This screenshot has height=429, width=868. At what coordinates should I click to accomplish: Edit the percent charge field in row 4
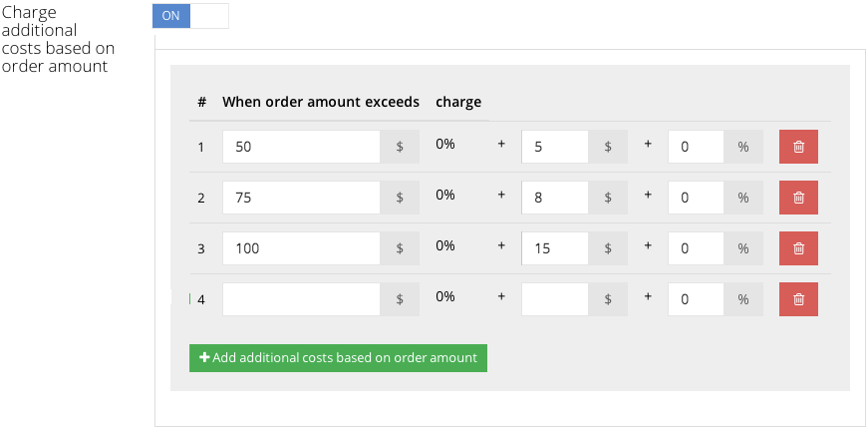coord(696,299)
